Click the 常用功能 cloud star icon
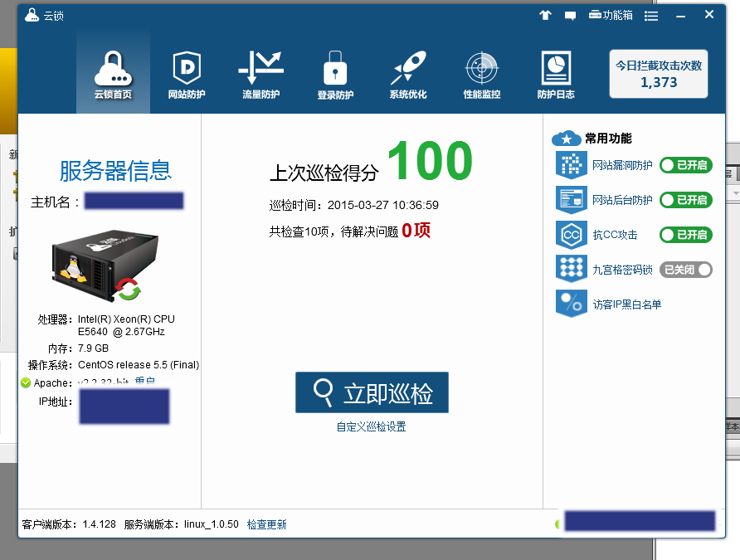The image size is (740, 560). [x=567, y=139]
